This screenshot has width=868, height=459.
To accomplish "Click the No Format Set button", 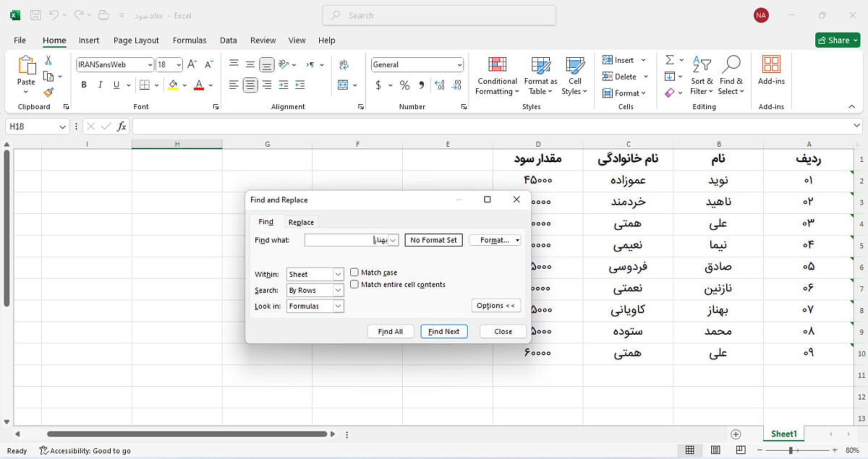I will tap(434, 240).
